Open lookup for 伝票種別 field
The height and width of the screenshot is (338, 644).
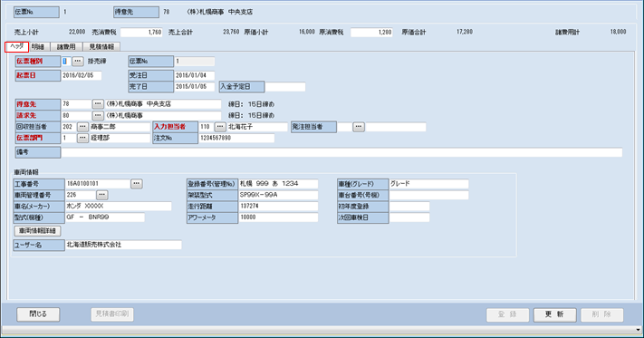tap(78, 62)
